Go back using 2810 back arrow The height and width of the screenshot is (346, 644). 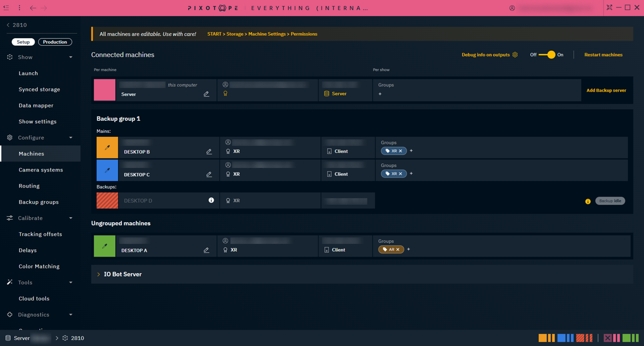[8, 25]
